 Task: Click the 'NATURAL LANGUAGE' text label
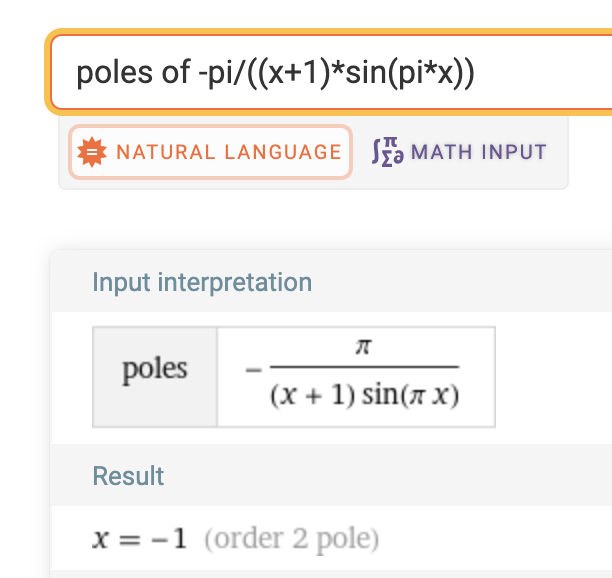tap(228, 152)
